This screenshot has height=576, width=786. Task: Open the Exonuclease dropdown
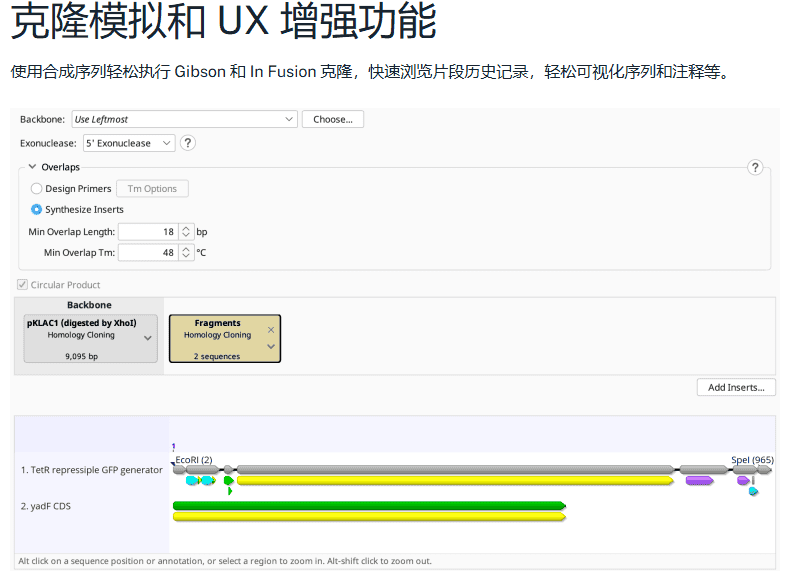pos(129,143)
